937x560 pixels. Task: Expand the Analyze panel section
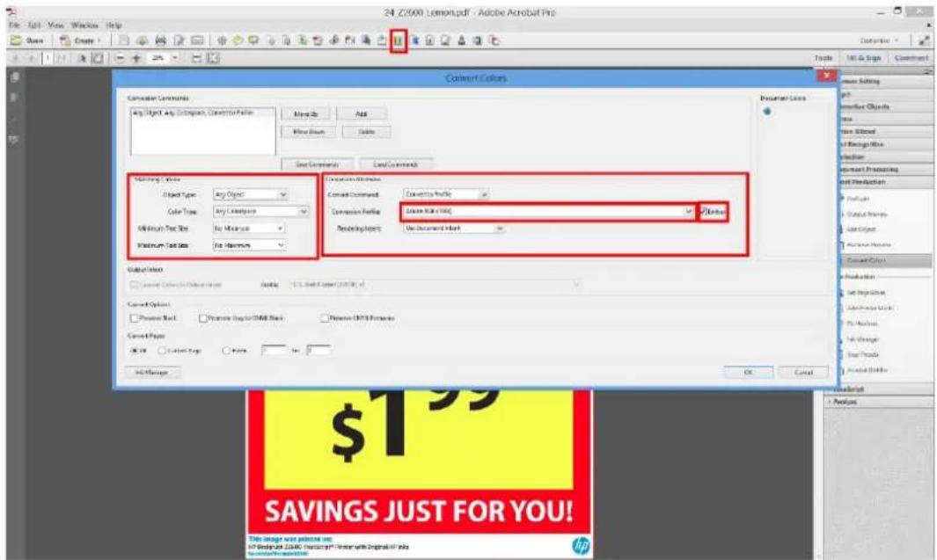845,402
